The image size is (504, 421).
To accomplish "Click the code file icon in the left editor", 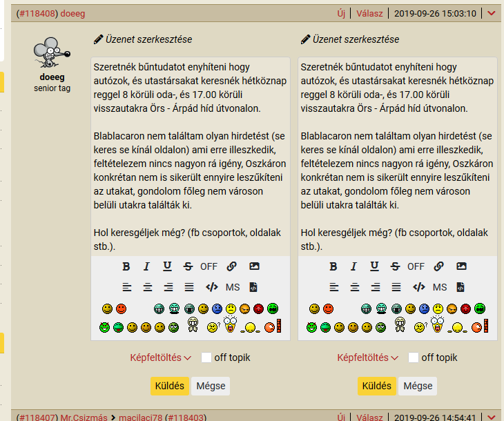I will 253,287.
